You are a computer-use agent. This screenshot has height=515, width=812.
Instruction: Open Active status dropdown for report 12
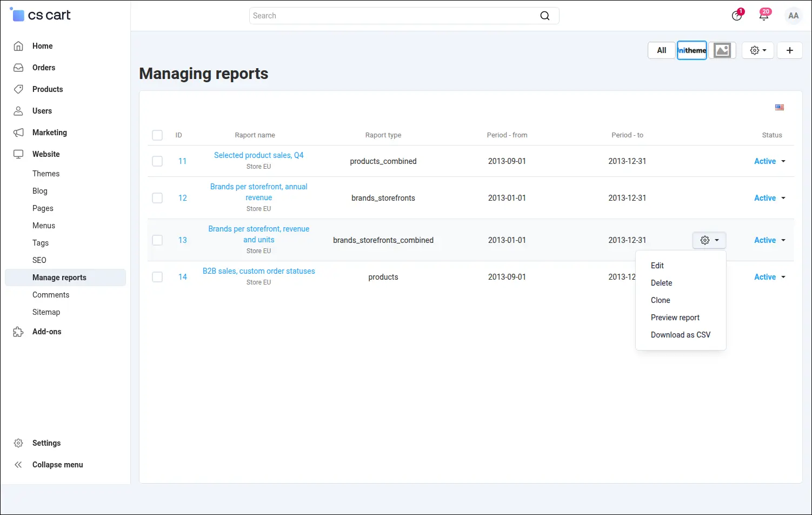[x=770, y=198]
